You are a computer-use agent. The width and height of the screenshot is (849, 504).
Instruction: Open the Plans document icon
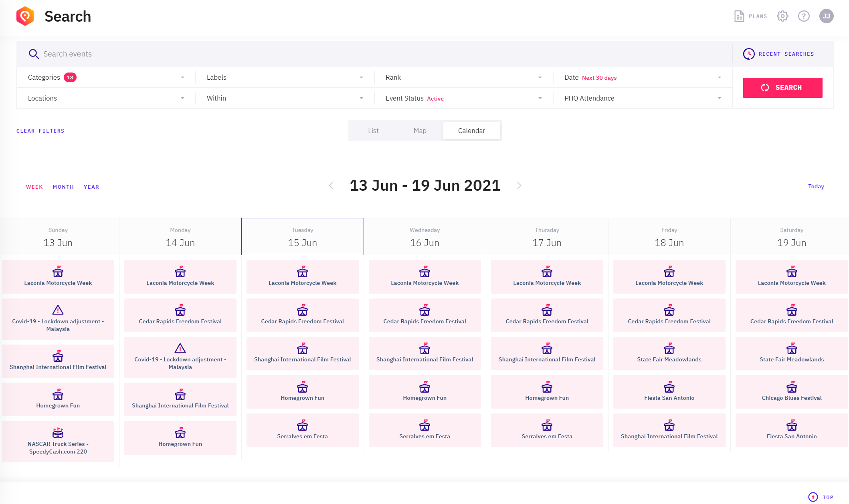pyautogui.click(x=739, y=16)
